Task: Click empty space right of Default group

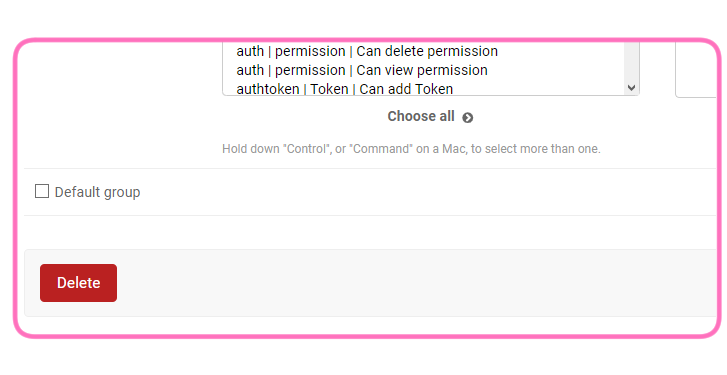Action: click(x=427, y=192)
